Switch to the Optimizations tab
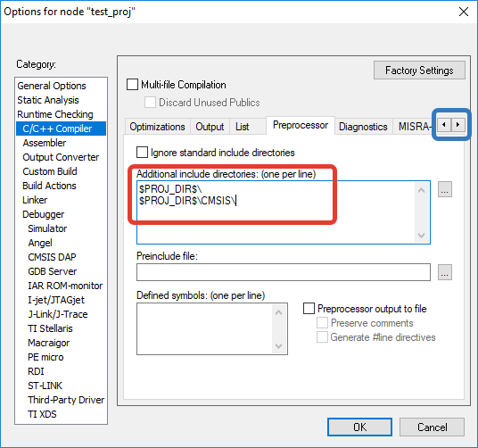Image resolution: width=478 pixels, height=448 pixels. [157, 127]
